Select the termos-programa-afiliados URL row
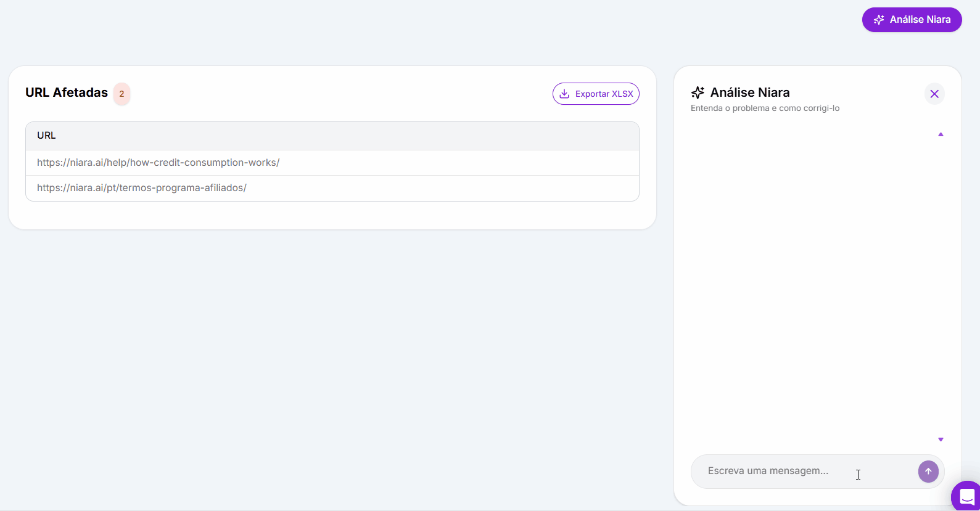Viewport: 980px width, 511px height. (332, 188)
